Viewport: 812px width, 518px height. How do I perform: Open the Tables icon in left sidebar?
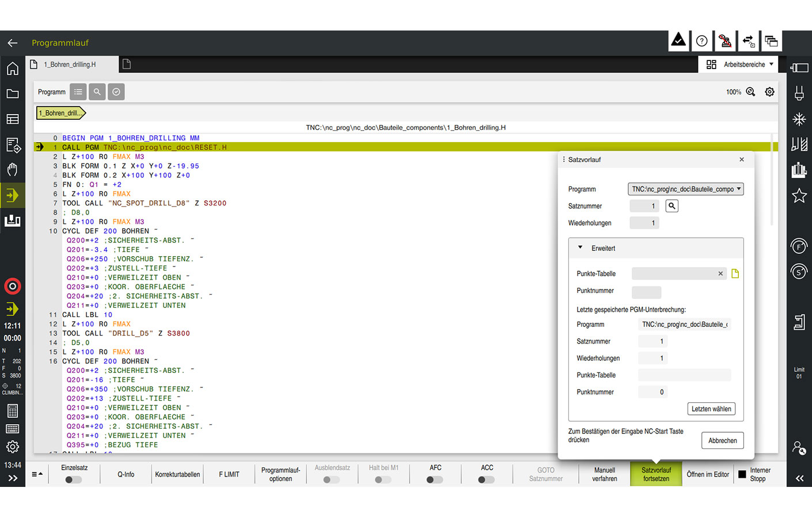click(13, 119)
